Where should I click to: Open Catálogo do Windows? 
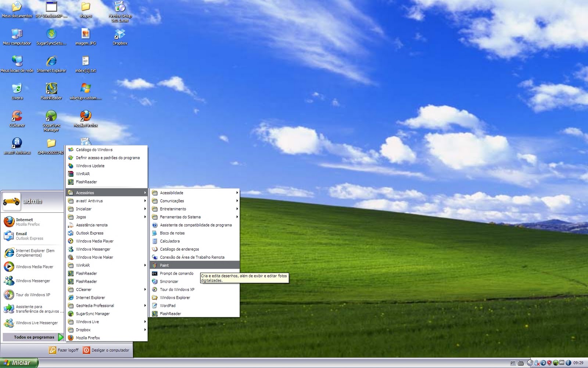click(x=107, y=150)
